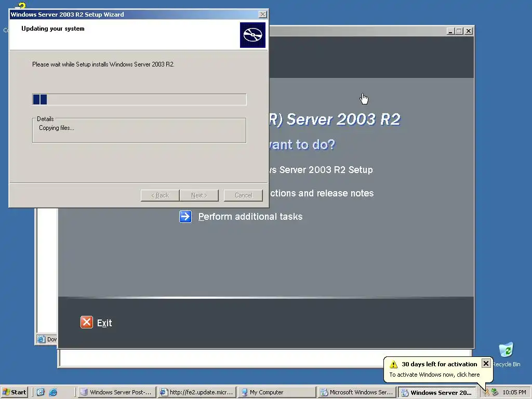Close the Server 2003 R2 autorun window
The width and height of the screenshot is (532, 399).
point(468,31)
